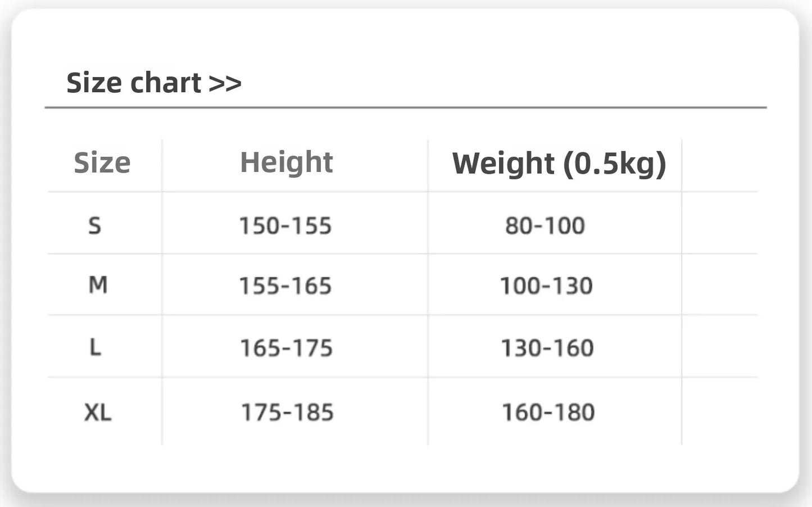Click the empty cell right of 160-180

tap(720, 411)
